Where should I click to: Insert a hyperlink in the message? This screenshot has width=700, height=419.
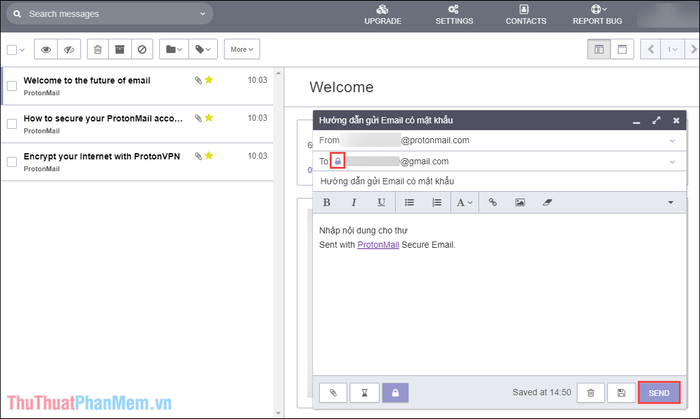coord(492,203)
